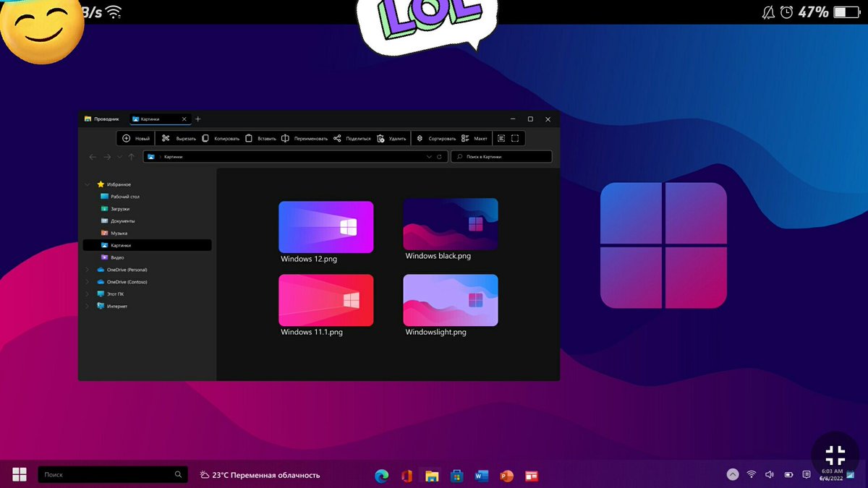Open the red news app on taskbar
The height and width of the screenshot is (488, 868).
coord(532,476)
